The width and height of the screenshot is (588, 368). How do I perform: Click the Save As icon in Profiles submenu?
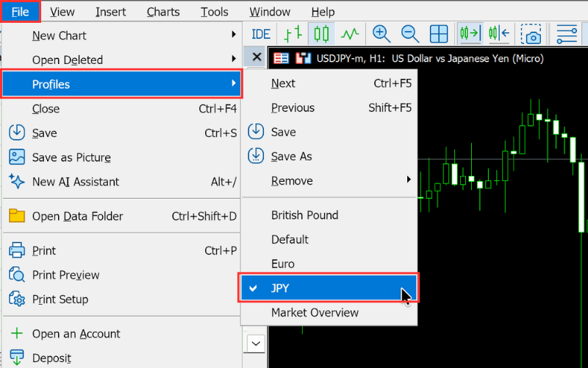coord(256,156)
